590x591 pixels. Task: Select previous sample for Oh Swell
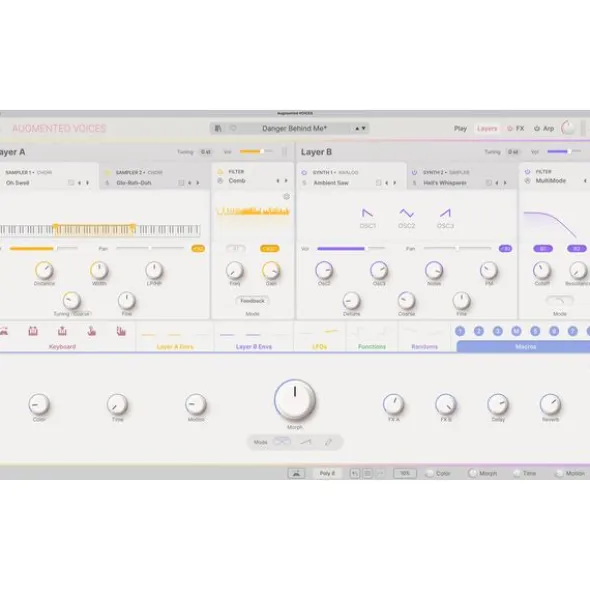79,183
